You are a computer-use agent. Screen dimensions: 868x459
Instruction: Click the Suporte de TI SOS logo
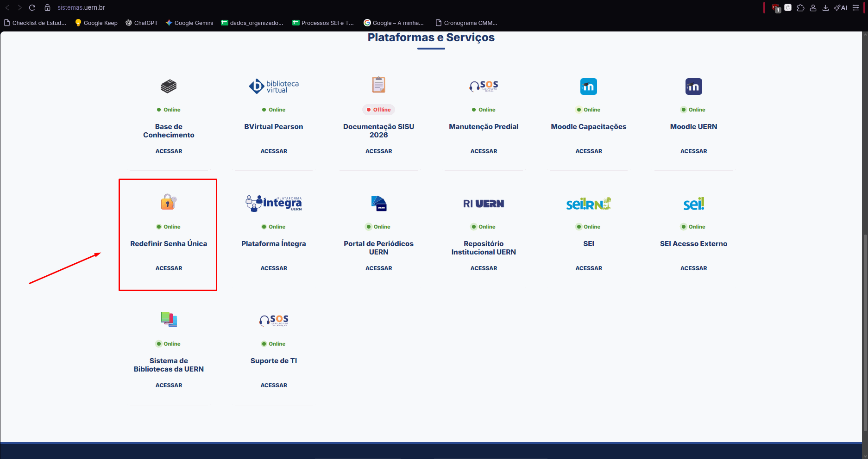coord(274,320)
